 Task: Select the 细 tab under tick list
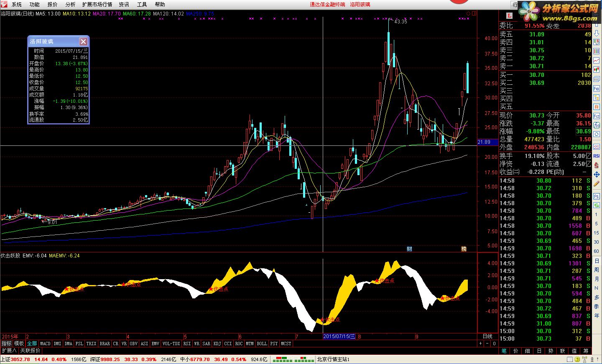coord(527,351)
